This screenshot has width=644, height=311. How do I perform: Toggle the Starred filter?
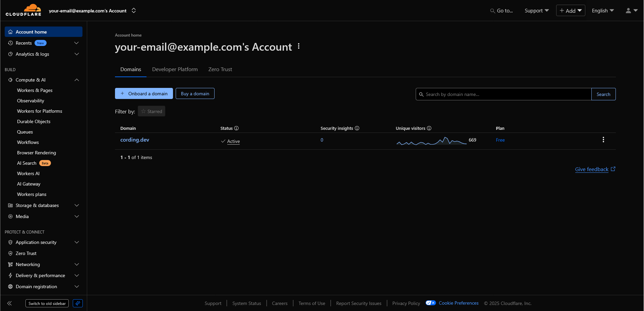coord(152,111)
